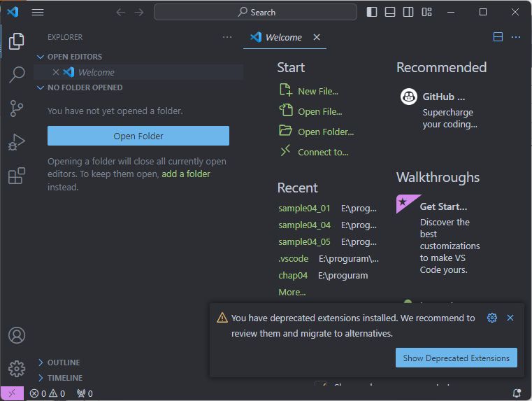This screenshot has width=532, height=401.
Task: Click Show Deprecated Extensions button
Action: (456, 358)
